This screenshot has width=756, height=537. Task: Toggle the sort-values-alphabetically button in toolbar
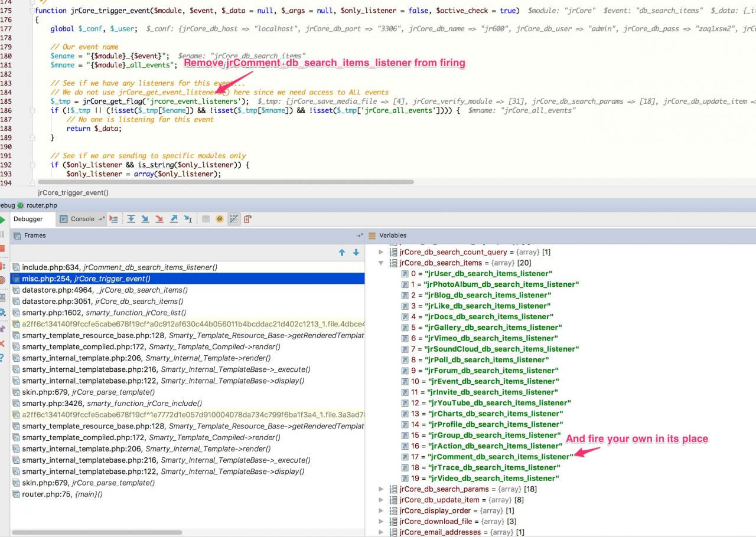[234, 219]
